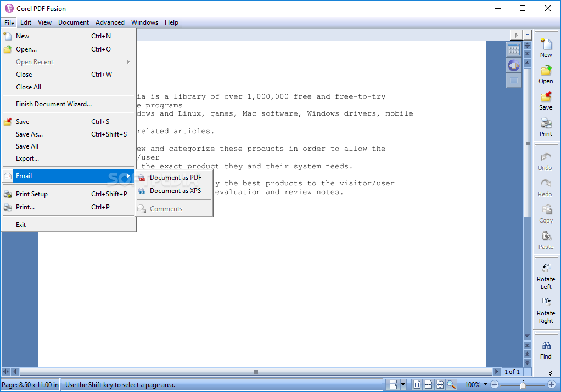
Task: Select Save All in the File menu
Action: click(68, 146)
